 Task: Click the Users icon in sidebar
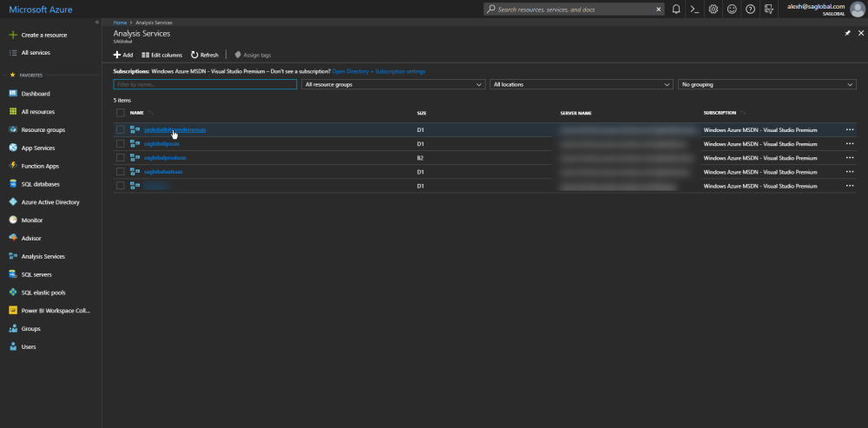click(13, 346)
